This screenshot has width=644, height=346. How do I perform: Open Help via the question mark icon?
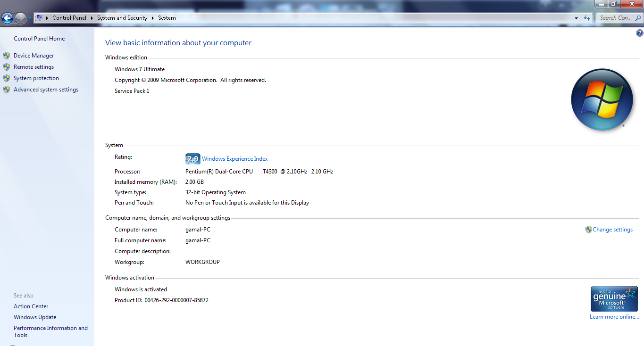639,33
